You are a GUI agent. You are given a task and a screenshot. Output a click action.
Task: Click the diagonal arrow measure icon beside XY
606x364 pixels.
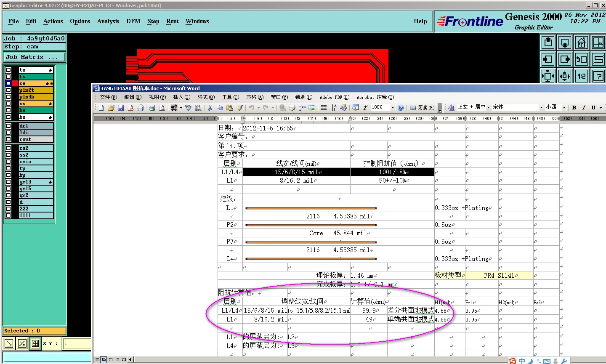tap(9, 343)
